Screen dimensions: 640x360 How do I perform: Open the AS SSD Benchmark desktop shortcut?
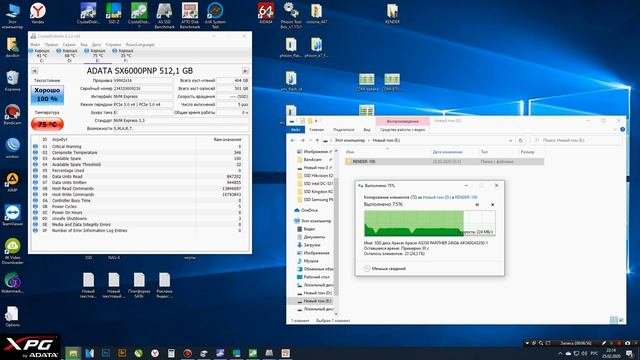click(164, 16)
